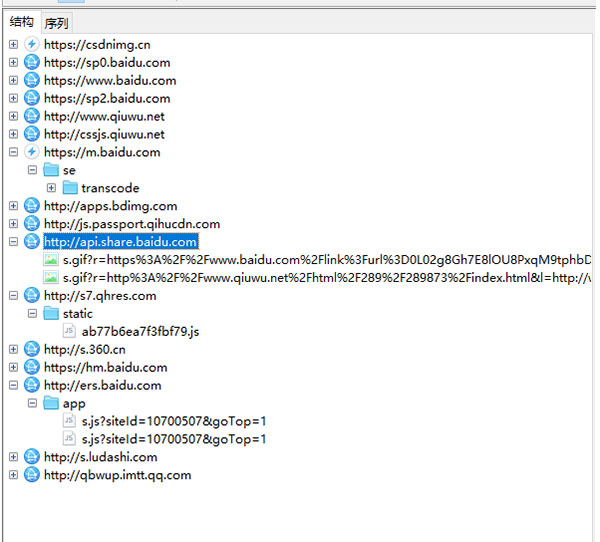Click image icon of s.gif www.baidu.com request
This screenshot has height=542, width=600.
[x=51, y=260]
